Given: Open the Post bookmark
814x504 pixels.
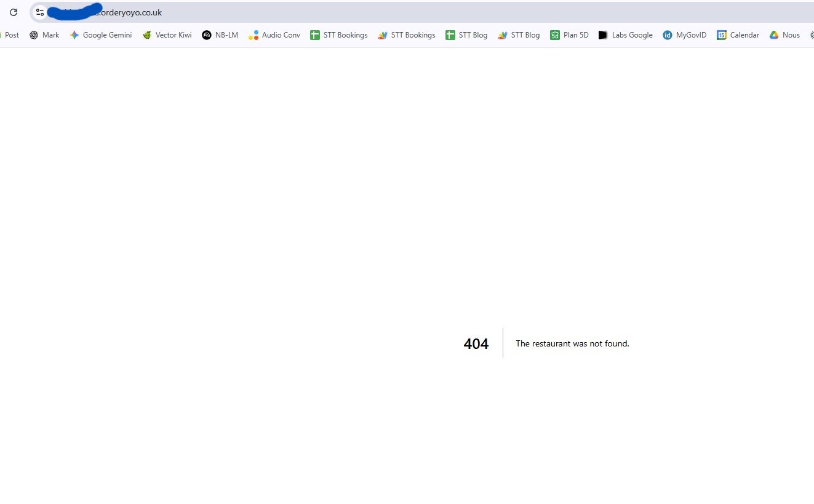Looking at the screenshot, I should [x=11, y=35].
